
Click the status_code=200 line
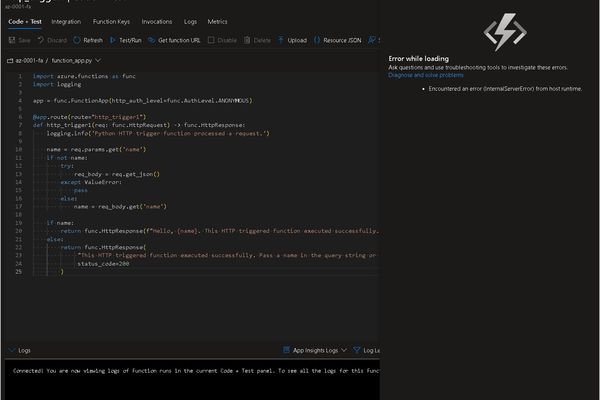tap(103, 264)
